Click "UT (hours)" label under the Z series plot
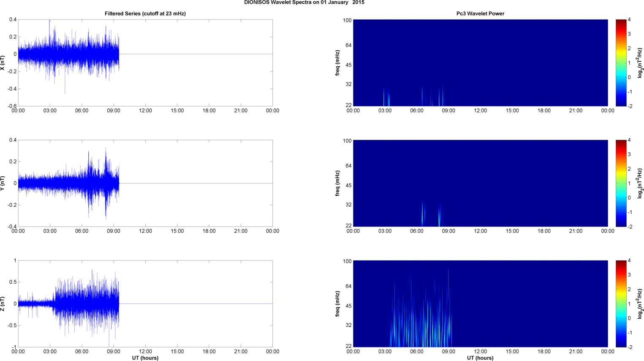The height and width of the screenshot is (361, 644). (145, 358)
